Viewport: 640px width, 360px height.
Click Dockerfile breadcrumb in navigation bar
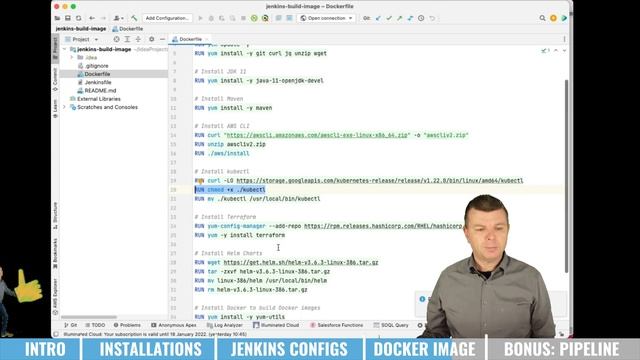tap(128, 29)
